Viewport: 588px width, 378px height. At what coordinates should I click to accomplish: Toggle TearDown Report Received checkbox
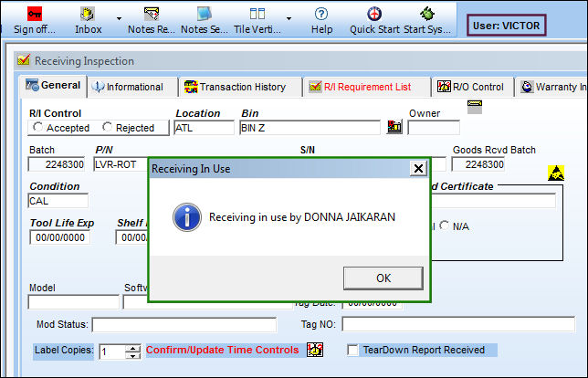pyautogui.click(x=352, y=350)
